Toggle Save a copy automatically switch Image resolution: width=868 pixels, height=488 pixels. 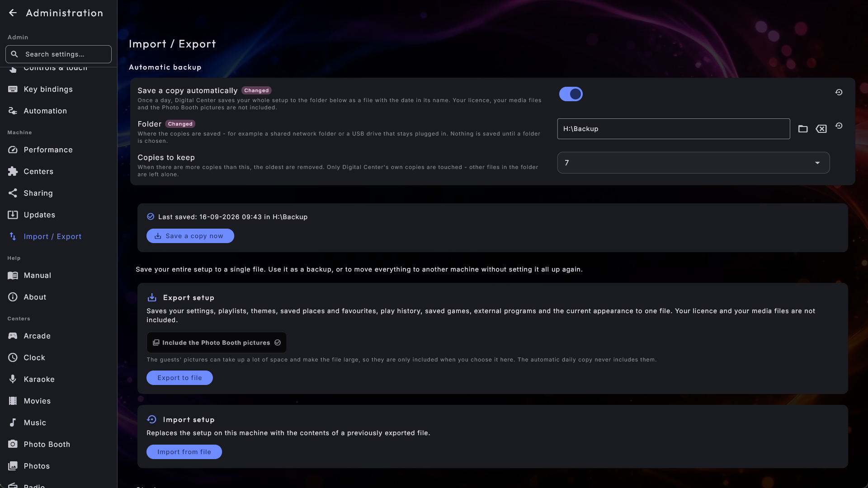coord(571,94)
